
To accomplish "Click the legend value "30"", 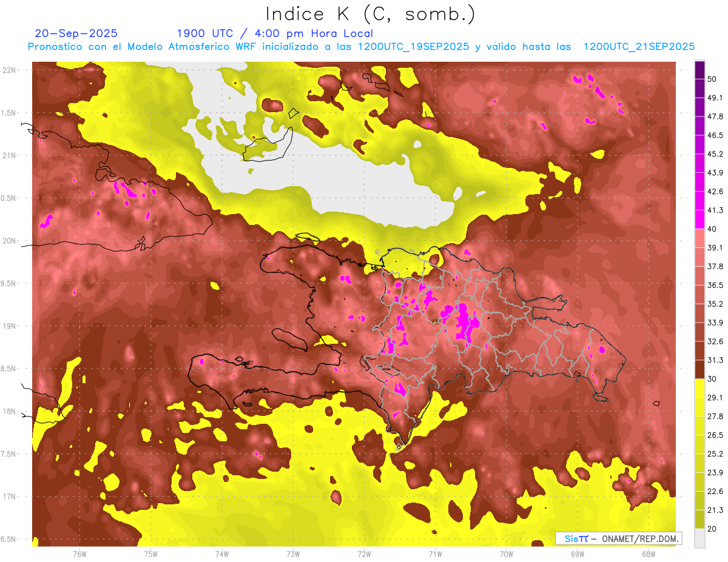I will pyautogui.click(x=712, y=379).
